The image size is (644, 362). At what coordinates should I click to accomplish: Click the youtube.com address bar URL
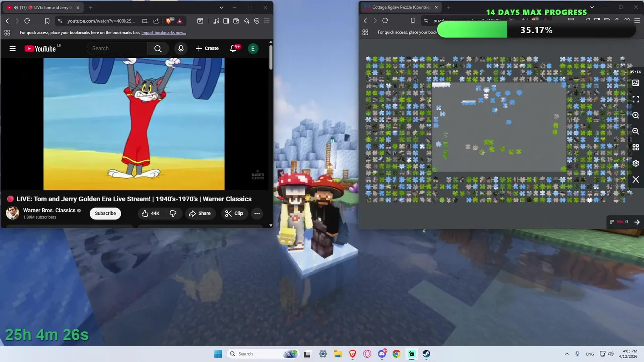pyautogui.click(x=101, y=21)
